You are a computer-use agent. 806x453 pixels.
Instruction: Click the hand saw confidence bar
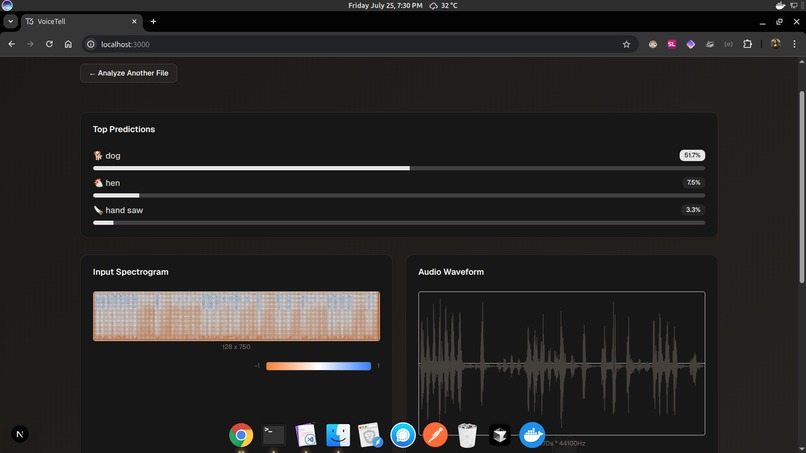tap(399, 223)
